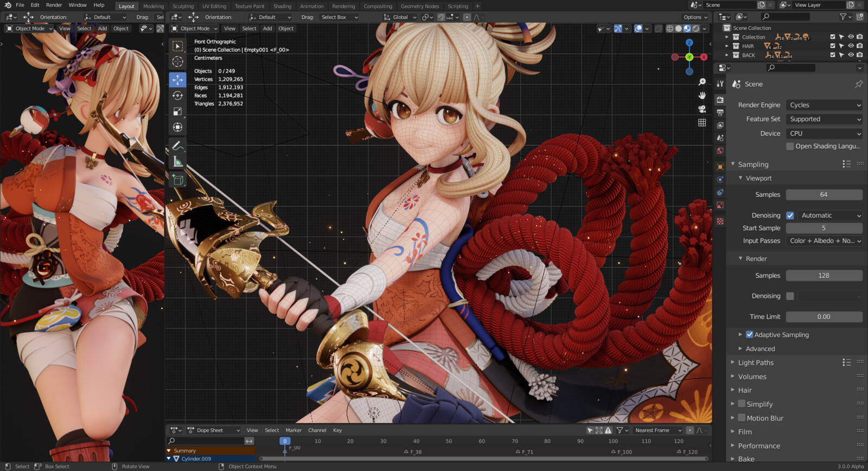Screen dimensions: 868x471
Task: Toggle camera view with the camera icon
Action: click(702, 109)
